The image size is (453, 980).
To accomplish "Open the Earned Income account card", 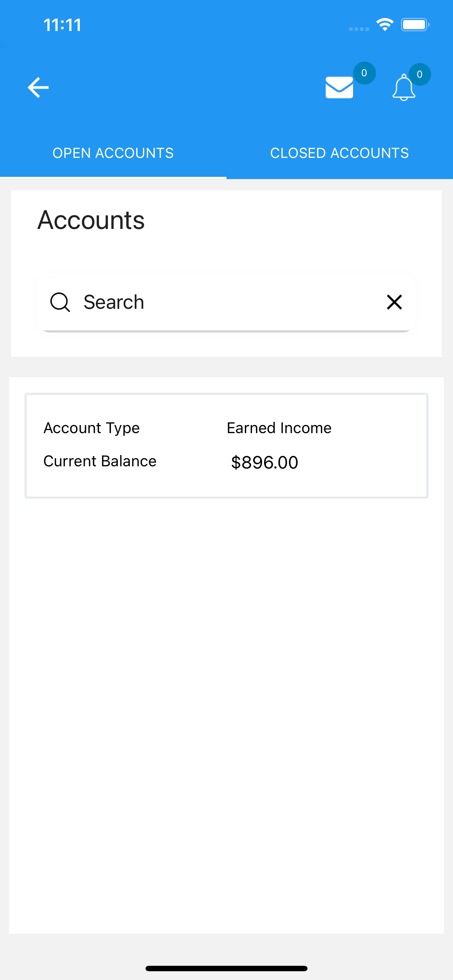I will pos(226,446).
